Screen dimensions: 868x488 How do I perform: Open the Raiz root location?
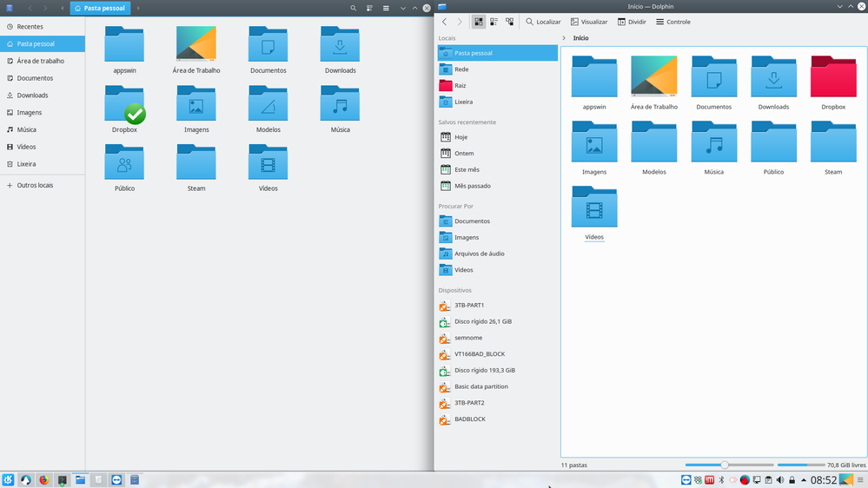click(x=460, y=86)
